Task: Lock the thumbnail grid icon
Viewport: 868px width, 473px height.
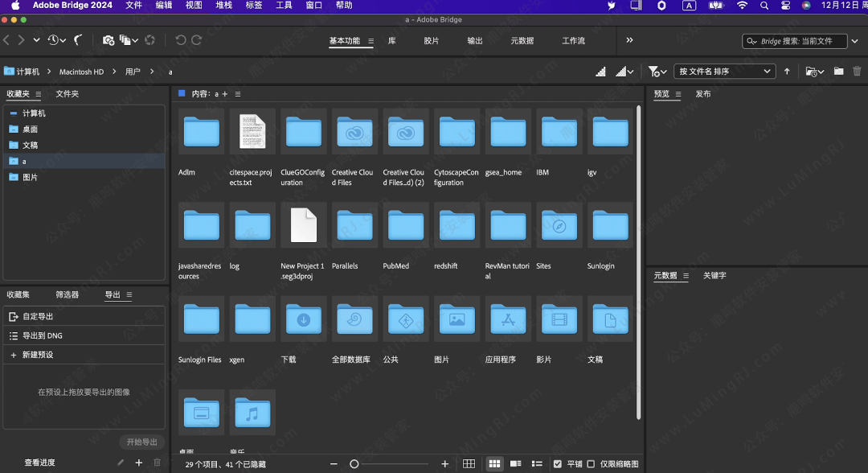Action: (469, 464)
